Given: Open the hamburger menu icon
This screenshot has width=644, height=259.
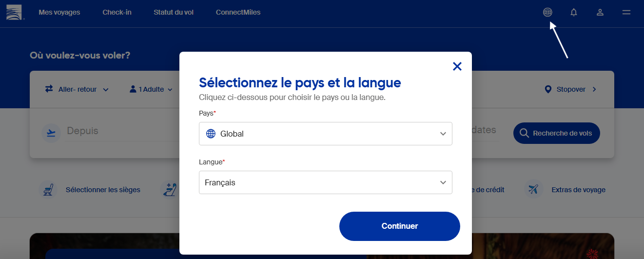Looking at the screenshot, I should pos(626,12).
